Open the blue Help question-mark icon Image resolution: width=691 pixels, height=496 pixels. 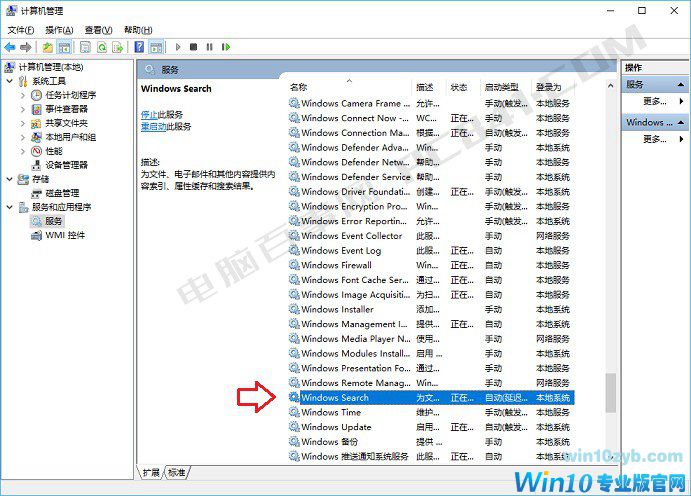[x=139, y=47]
